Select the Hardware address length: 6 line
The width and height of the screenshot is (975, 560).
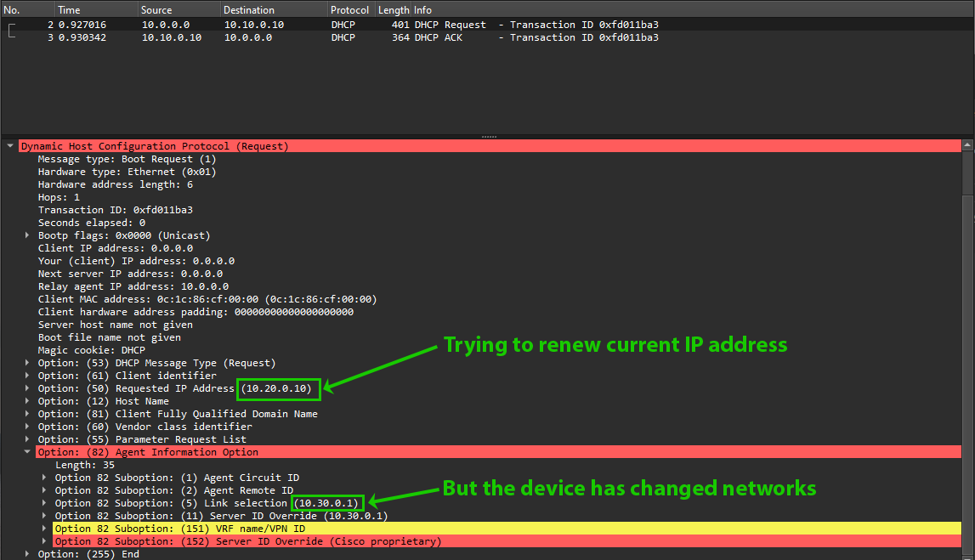point(115,184)
